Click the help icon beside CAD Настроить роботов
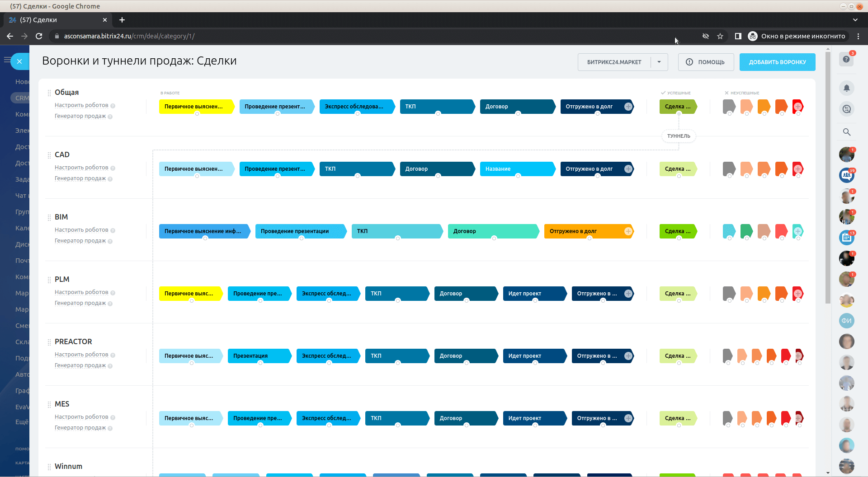868x477 pixels. [113, 168]
